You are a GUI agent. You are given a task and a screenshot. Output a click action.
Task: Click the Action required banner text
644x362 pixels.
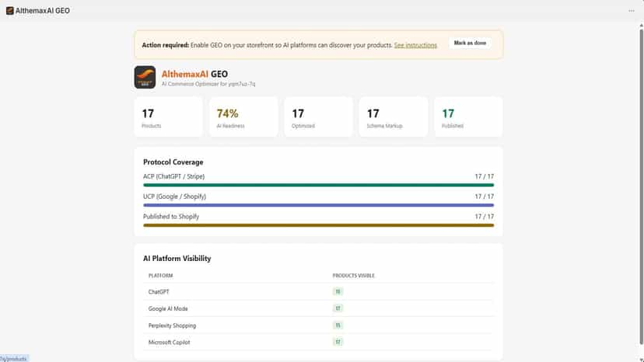coord(268,45)
